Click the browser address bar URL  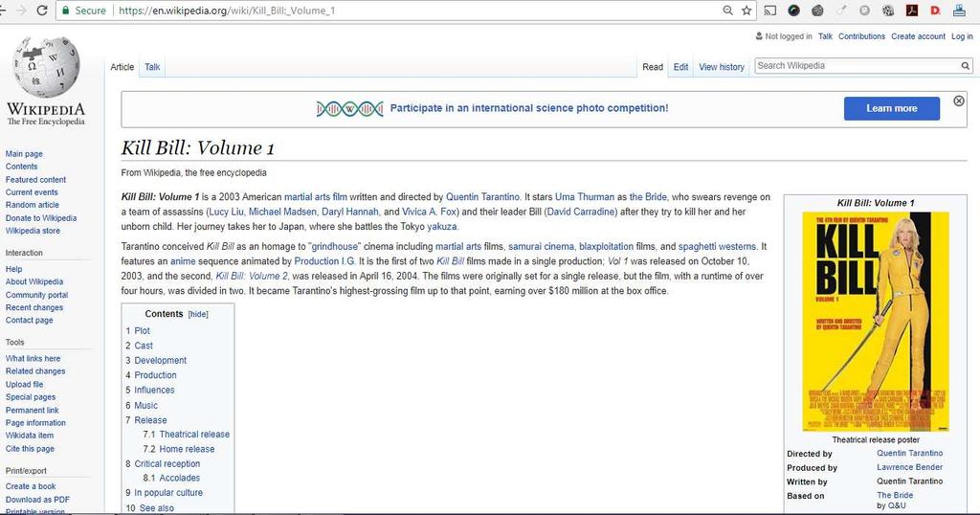pyautogui.click(x=226, y=10)
